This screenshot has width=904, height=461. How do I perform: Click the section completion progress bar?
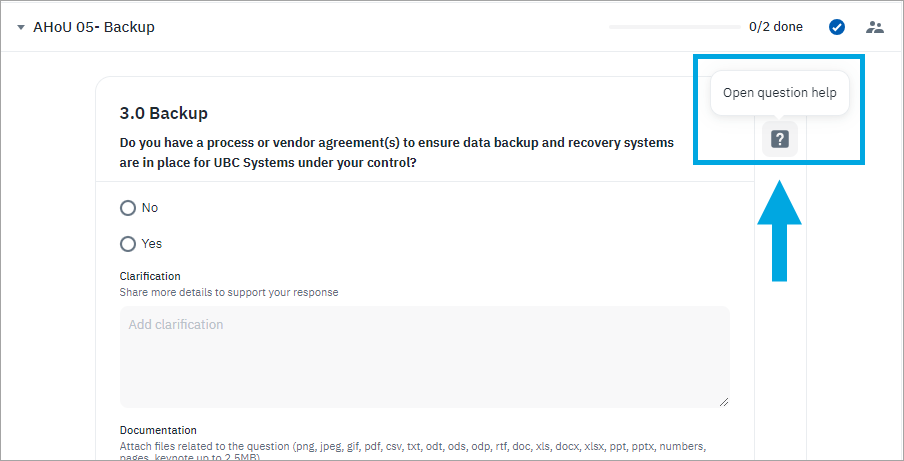(673, 27)
